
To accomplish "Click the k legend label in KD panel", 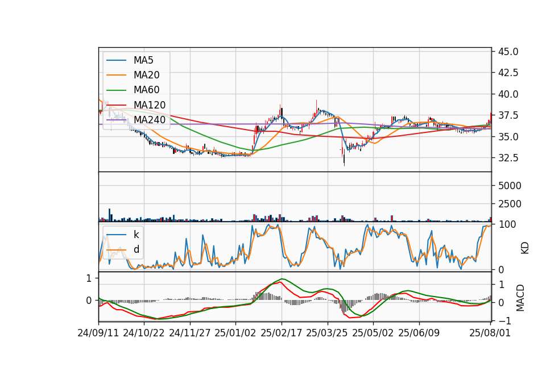I will (136, 235).
